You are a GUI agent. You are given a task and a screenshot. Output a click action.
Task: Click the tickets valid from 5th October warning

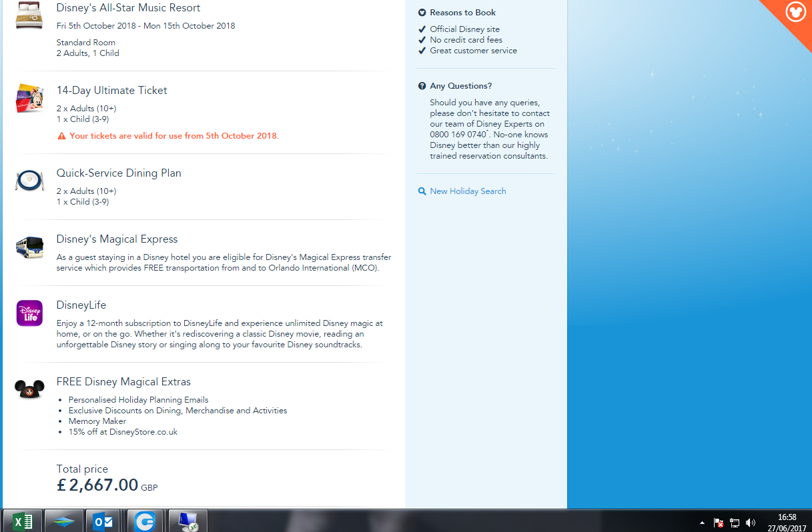[x=174, y=136]
